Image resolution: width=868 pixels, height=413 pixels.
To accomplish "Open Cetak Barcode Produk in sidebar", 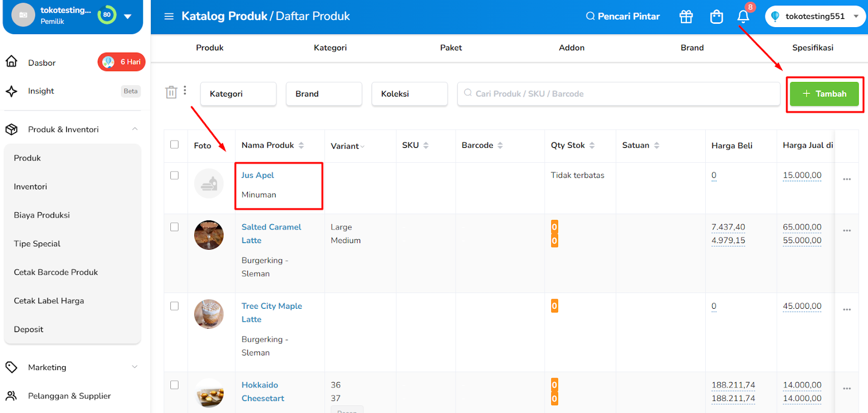I will tap(56, 272).
